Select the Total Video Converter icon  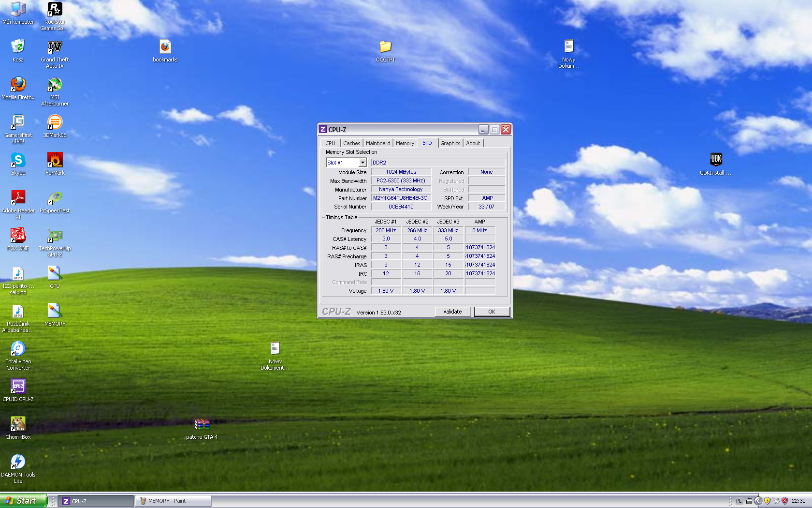[18, 356]
